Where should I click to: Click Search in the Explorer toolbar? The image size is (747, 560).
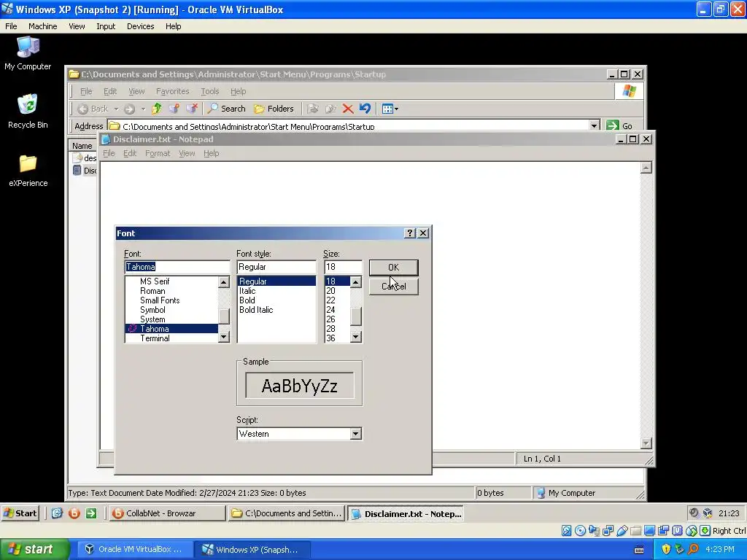coord(227,109)
